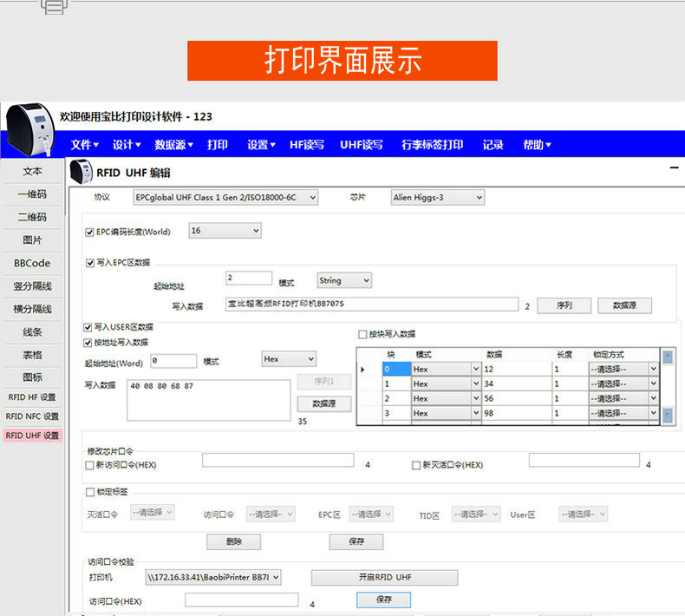
Task: Expand the 模式 String dropdown
Action: point(343,280)
